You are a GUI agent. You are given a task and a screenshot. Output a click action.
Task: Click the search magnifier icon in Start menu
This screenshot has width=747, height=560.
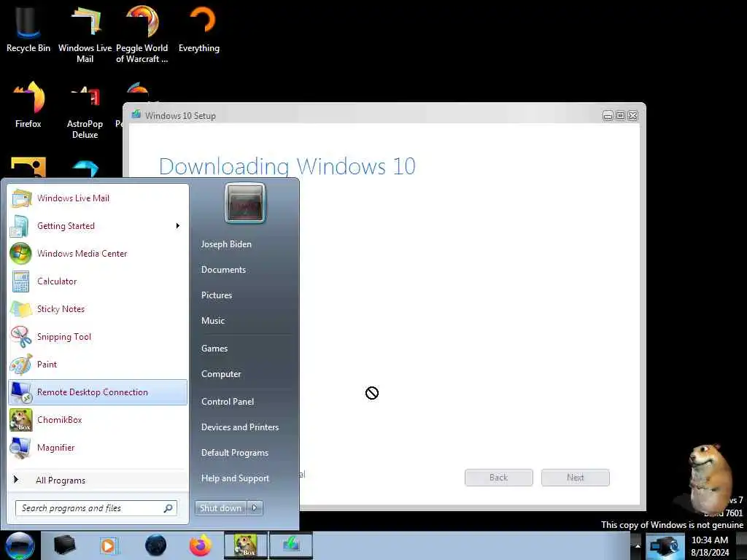[x=169, y=508]
